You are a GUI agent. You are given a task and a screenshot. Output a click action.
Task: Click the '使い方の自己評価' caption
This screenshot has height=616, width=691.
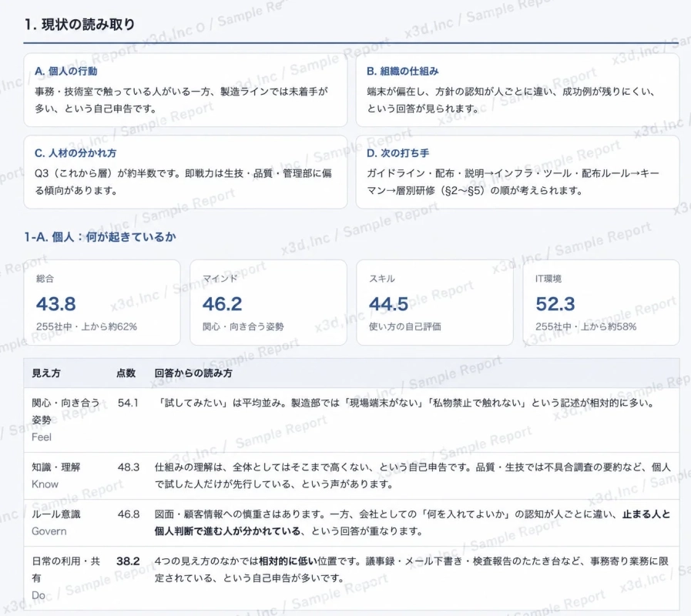pyautogui.click(x=404, y=326)
